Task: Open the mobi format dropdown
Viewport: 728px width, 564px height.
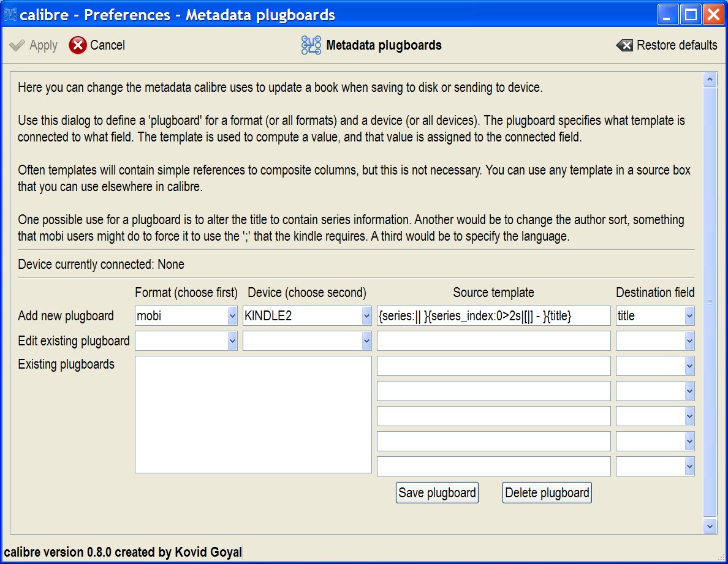Action: point(232,316)
